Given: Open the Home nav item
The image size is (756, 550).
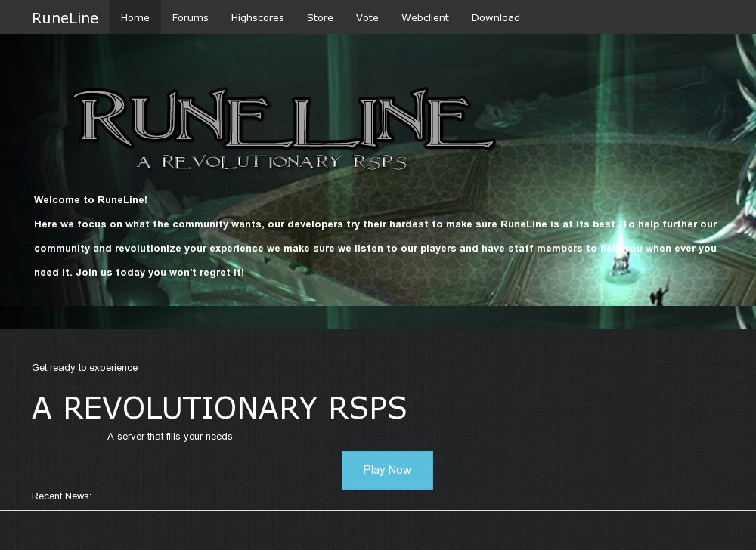Looking at the screenshot, I should point(135,17).
